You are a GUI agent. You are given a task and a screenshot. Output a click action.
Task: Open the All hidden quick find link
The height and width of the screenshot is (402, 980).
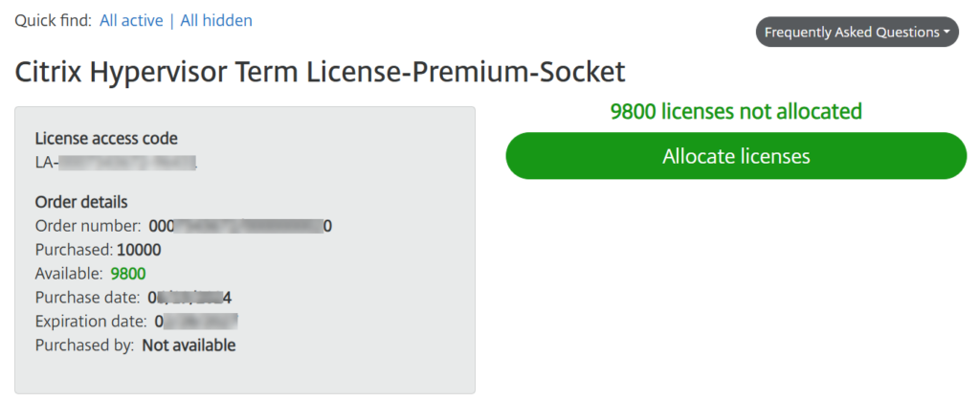click(216, 20)
